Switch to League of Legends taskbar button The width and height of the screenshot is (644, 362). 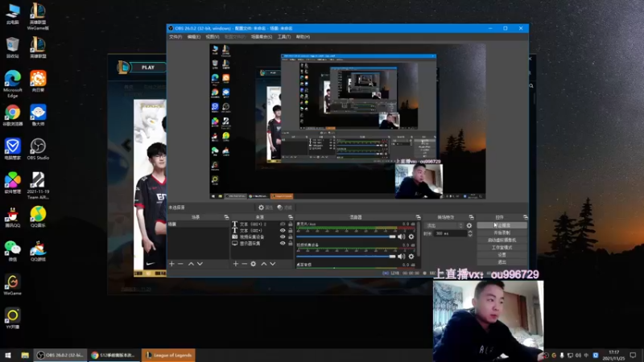tap(168, 355)
